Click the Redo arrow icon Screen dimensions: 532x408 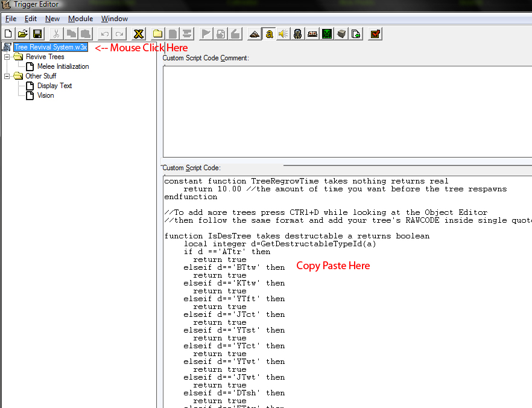(x=119, y=34)
